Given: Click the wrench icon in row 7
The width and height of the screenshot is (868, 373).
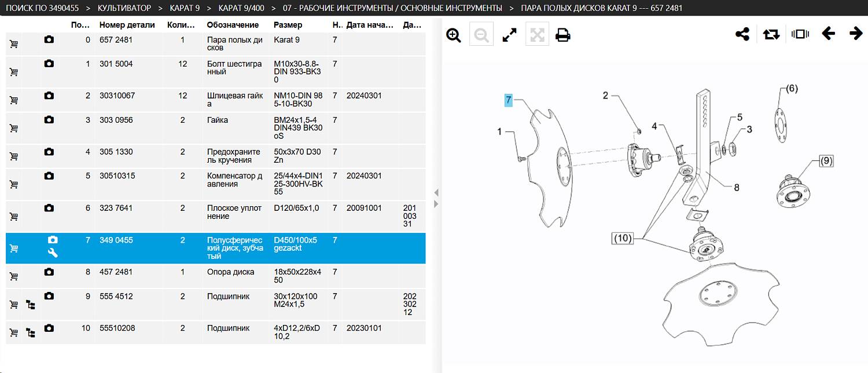Looking at the screenshot, I should (53, 253).
